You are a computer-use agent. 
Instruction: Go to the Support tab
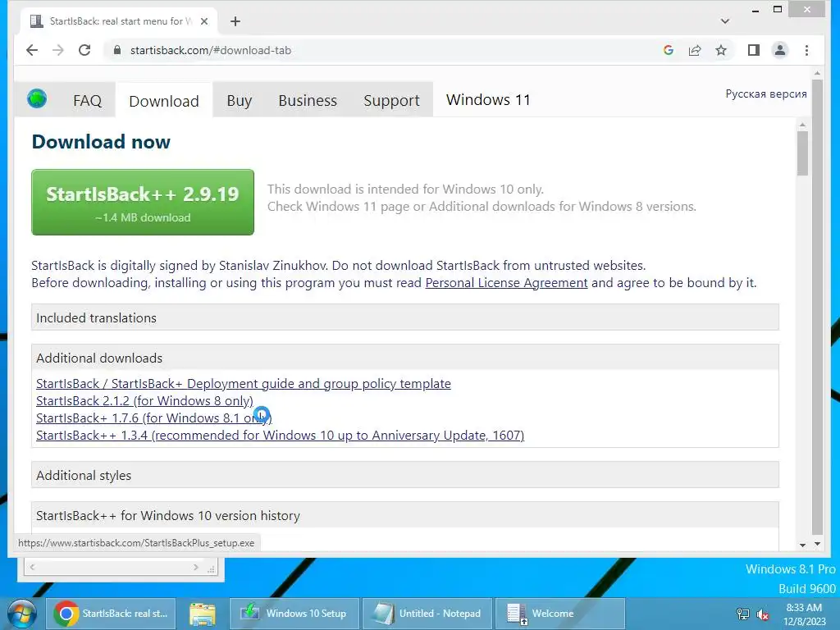coord(391,101)
